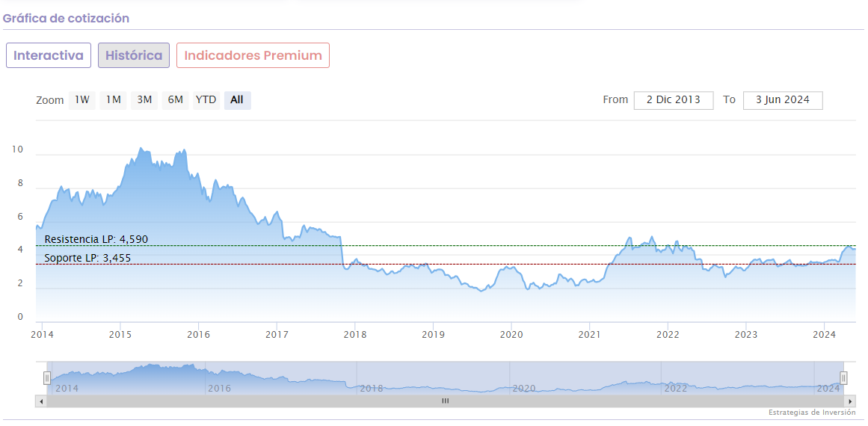Click 2018 in the navigator timeline
This screenshot has width=868, height=426.
(x=372, y=389)
